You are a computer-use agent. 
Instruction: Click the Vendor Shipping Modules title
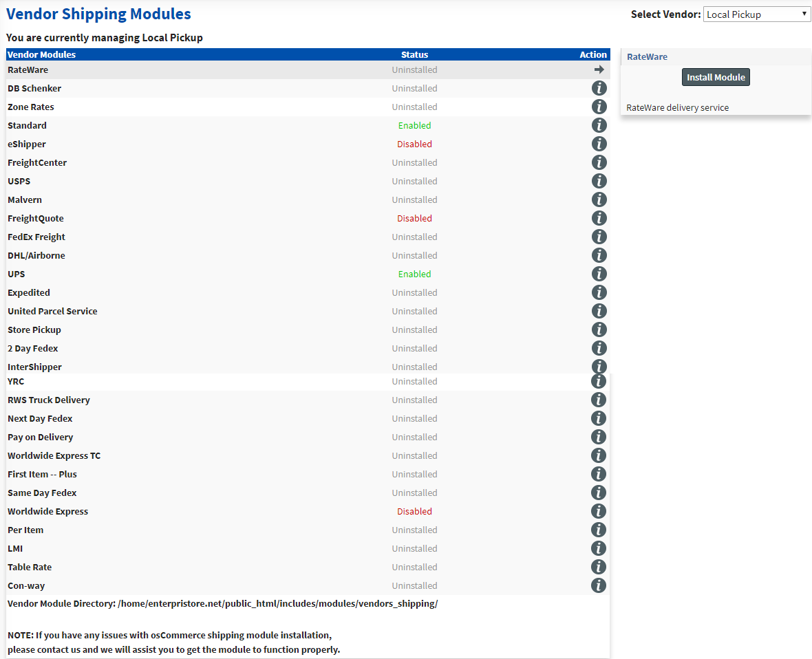(98, 14)
